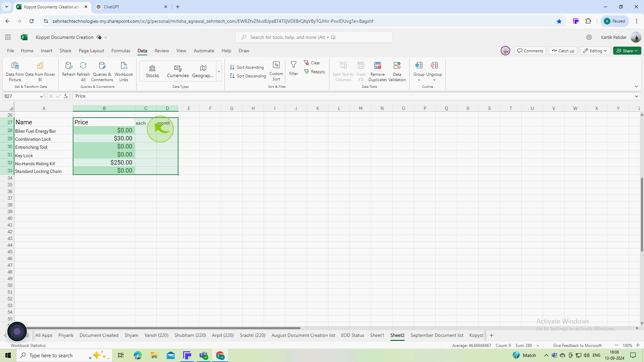Screen dimensions: 644x362
Task: Expand the Sort & Filter dropdown
Action: pyautogui.click(x=277, y=86)
